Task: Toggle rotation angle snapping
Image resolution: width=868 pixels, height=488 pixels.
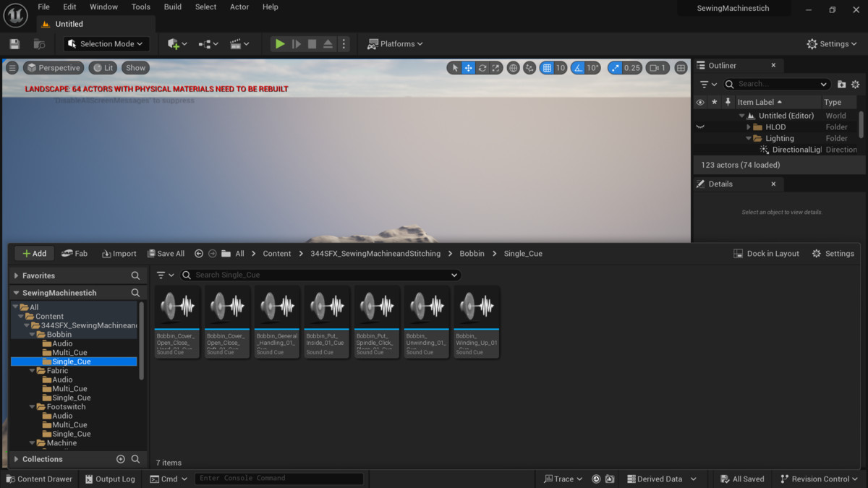Action: point(578,68)
